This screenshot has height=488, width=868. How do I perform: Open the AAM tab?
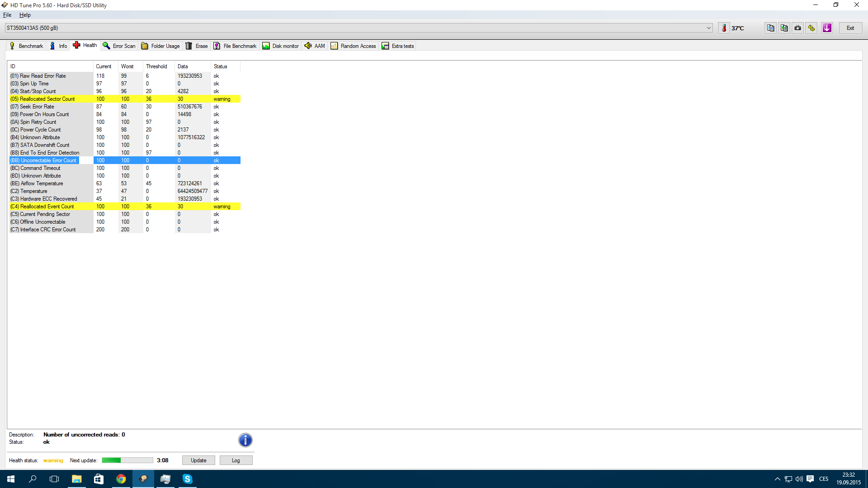coord(315,46)
